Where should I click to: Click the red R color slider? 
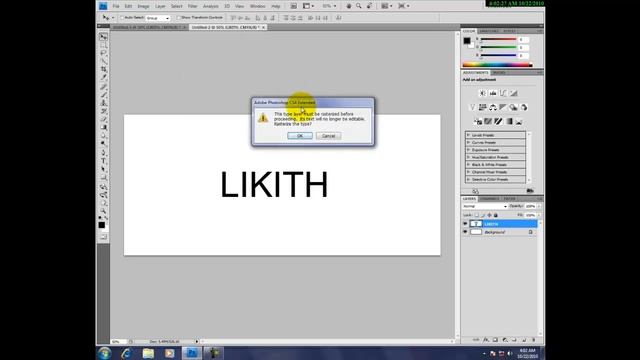pyautogui.click(x=498, y=40)
